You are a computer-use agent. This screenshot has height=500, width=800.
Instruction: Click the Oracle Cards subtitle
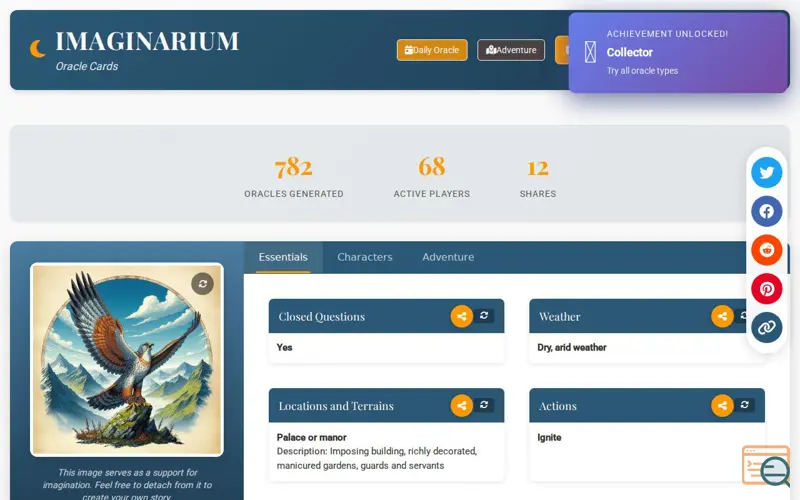[87, 66]
